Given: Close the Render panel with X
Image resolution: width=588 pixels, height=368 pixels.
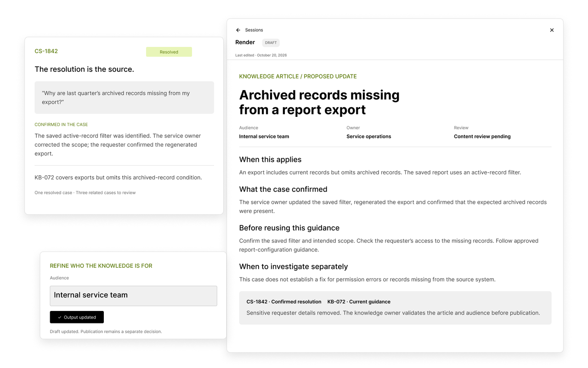Looking at the screenshot, I should click(x=552, y=30).
